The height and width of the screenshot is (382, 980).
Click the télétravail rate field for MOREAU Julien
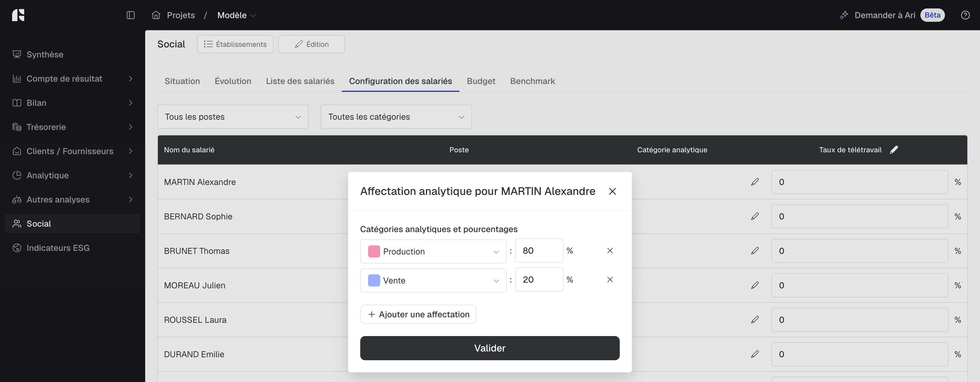click(x=859, y=286)
